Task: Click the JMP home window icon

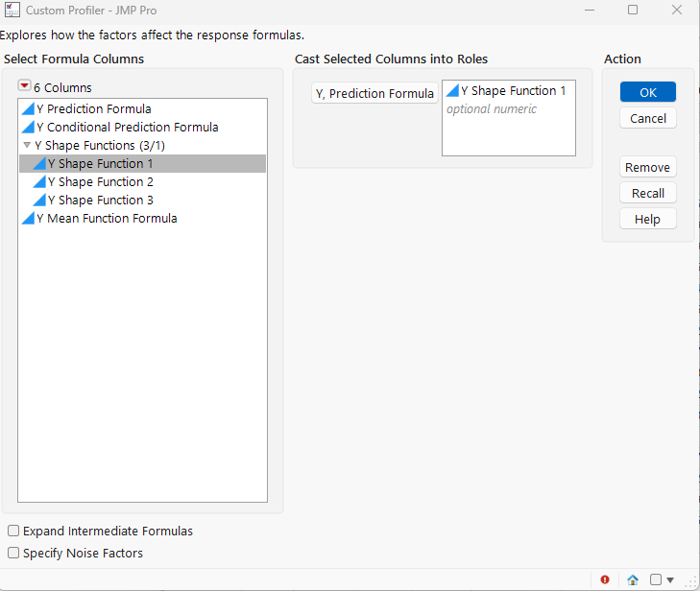Action: click(x=633, y=579)
